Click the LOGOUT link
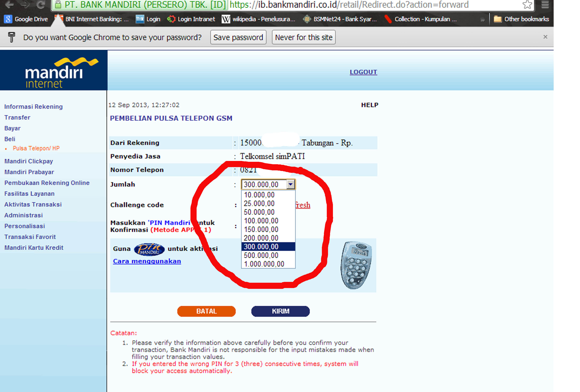Image resolution: width=580 pixels, height=392 pixels. (363, 72)
